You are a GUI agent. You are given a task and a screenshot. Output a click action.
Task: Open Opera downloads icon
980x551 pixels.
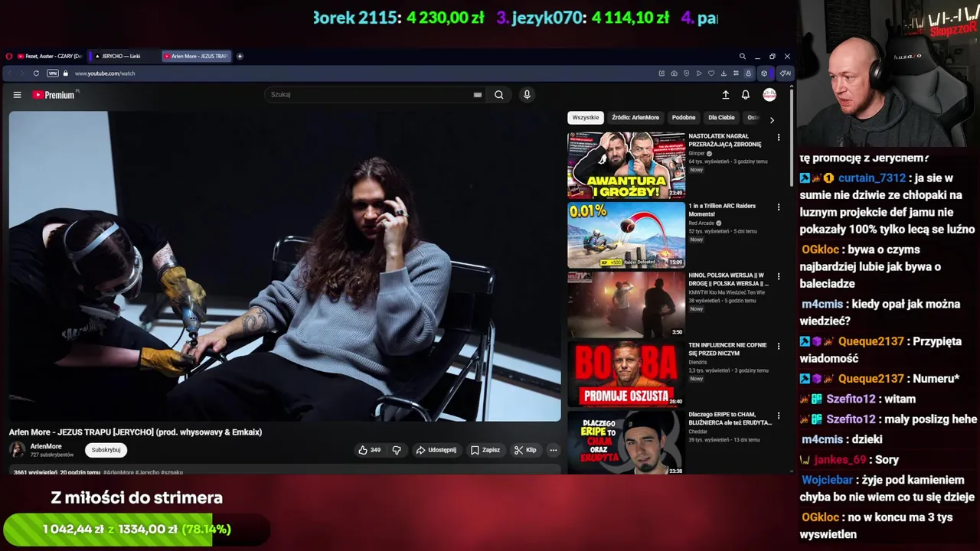724,73
